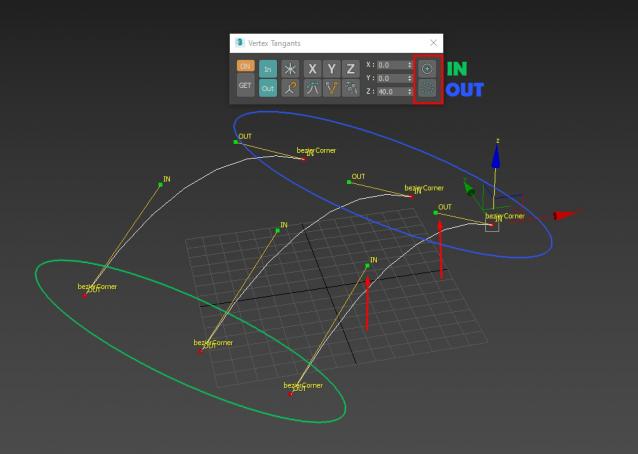
Task: Select the boxed bezierCorner vertex at the gizmo
Action: [492, 225]
